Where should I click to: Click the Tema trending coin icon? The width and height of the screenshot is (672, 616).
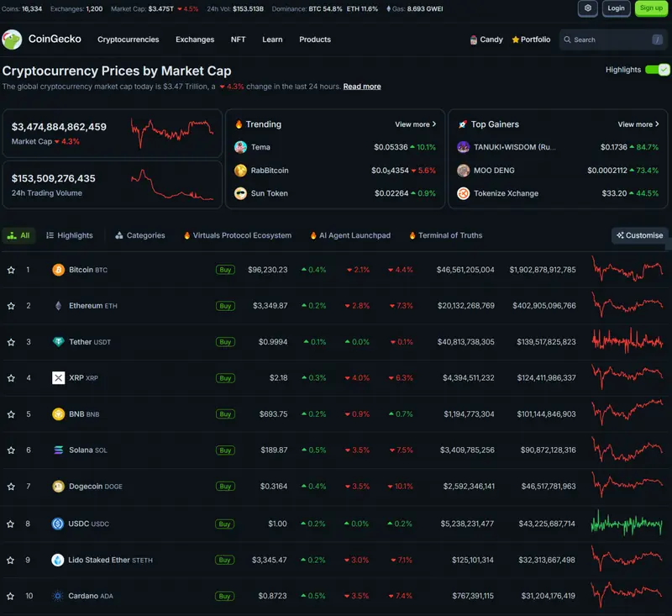(240, 147)
